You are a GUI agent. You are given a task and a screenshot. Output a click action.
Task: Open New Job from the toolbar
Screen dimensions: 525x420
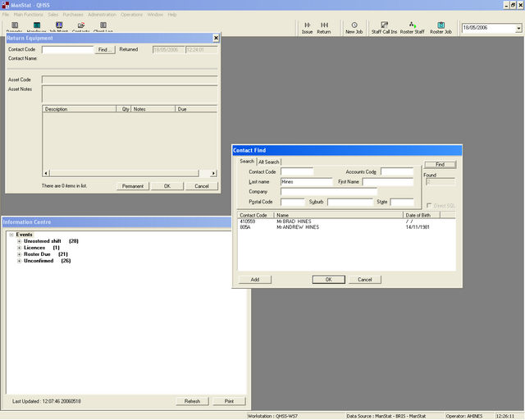pyautogui.click(x=354, y=28)
